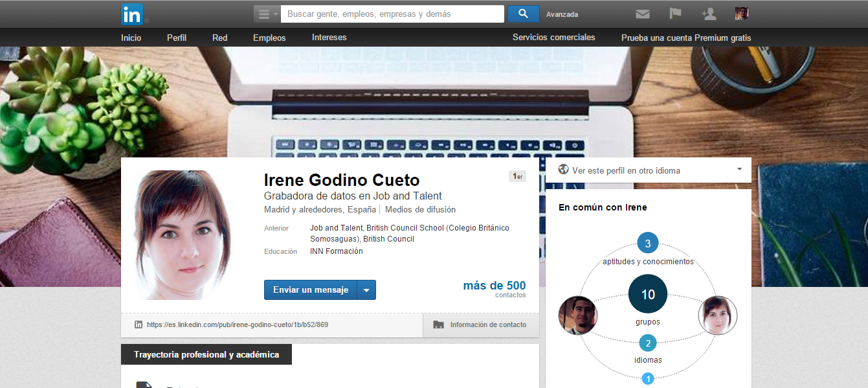Expand the arrow beside Enviar un mensaje

point(366,290)
